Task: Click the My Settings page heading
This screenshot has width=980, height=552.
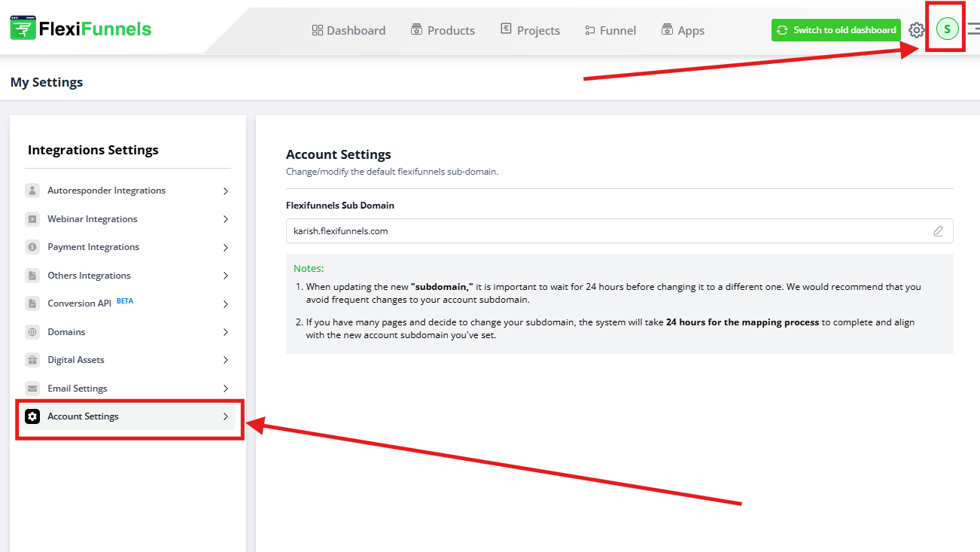Action: (47, 82)
